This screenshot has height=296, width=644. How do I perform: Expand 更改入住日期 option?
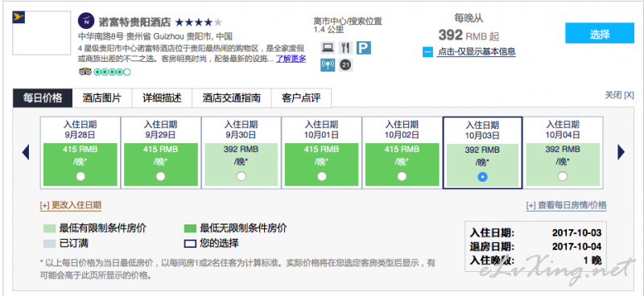(71, 205)
